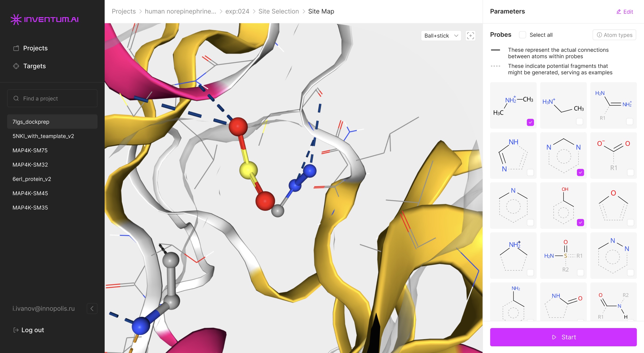644x353 pixels.
Task: Collapse the sidebar with the arrow button
Action: (x=92, y=308)
